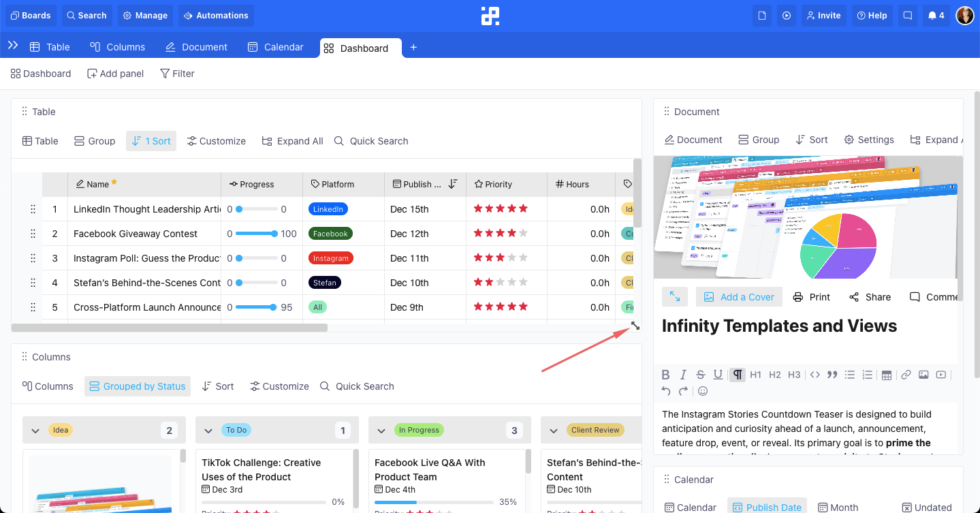The image size is (980, 513).
Task: Insert a table using the document toolbar
Action: 886,374
